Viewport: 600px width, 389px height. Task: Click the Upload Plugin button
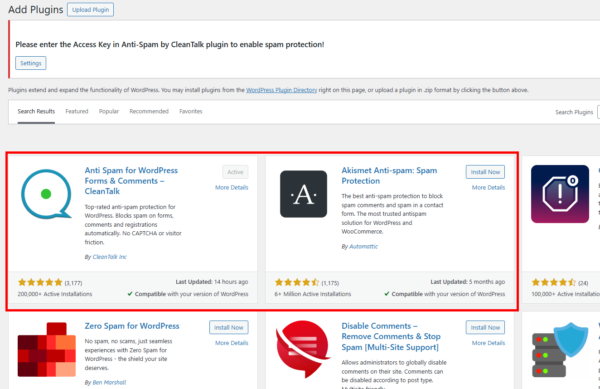pyautogui.click(x=90, y=10)
